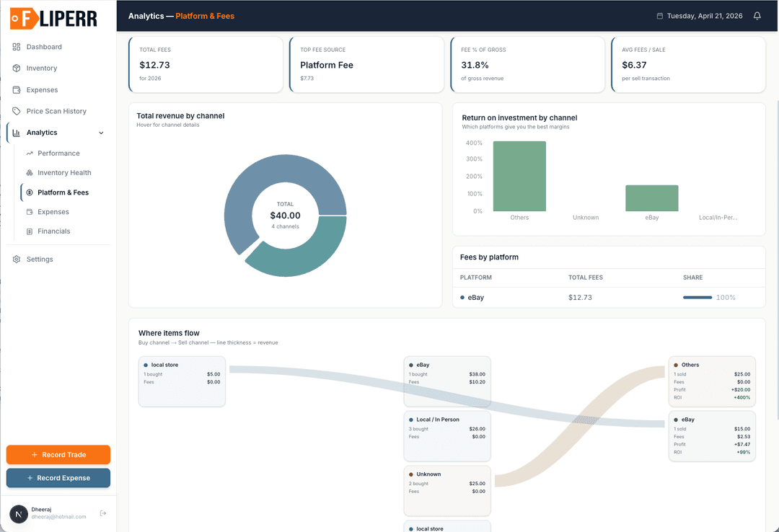779x532 pixels.
Task: Click the Settings gear icon
Action: [17, 260]
